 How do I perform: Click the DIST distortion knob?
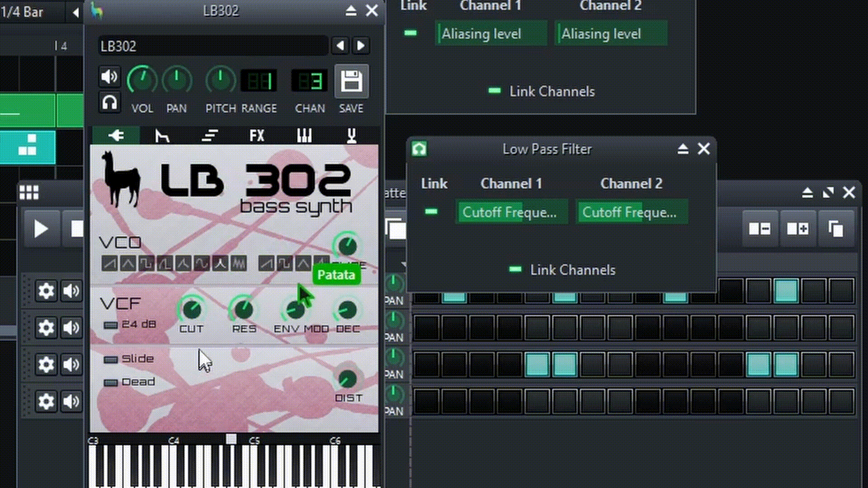pyautogui.click(x=347, y=379)
